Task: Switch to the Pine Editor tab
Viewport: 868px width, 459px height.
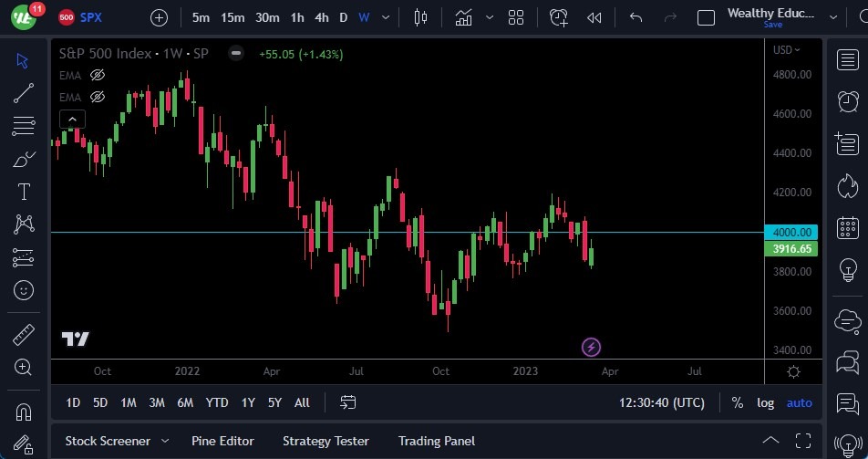Action: (222, 441)
